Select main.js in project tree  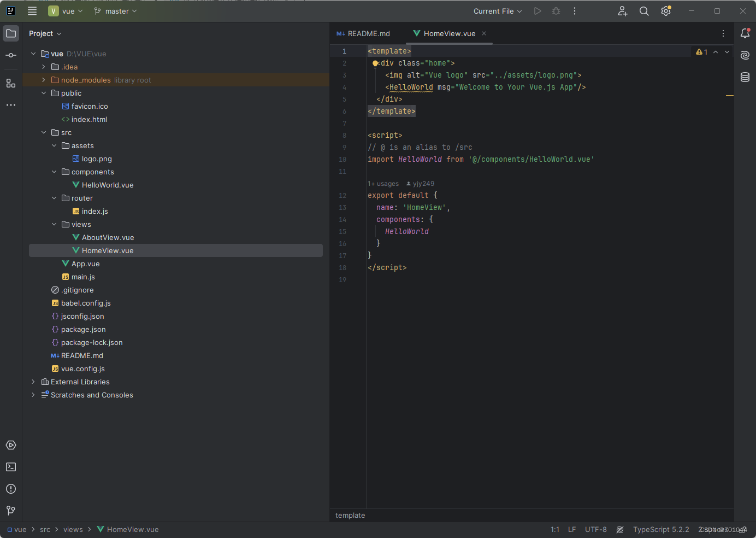coord(83,277)
